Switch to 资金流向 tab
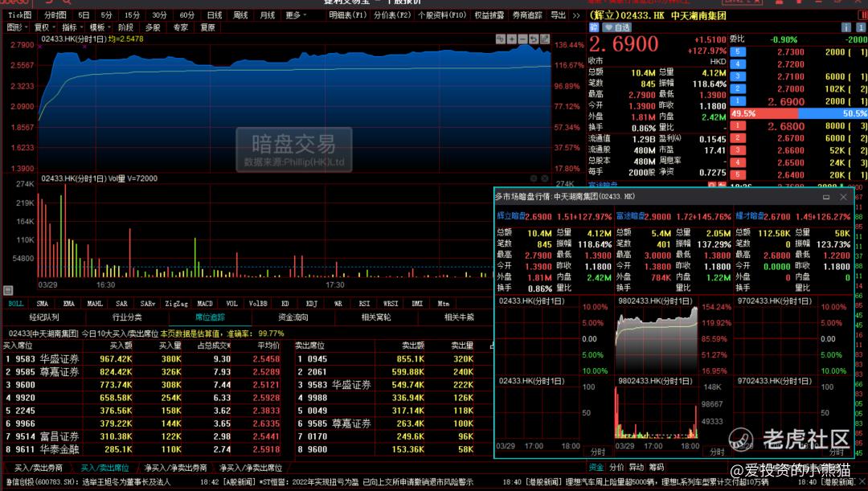This screenshot has width=868, height=491. tap(293, 317)
